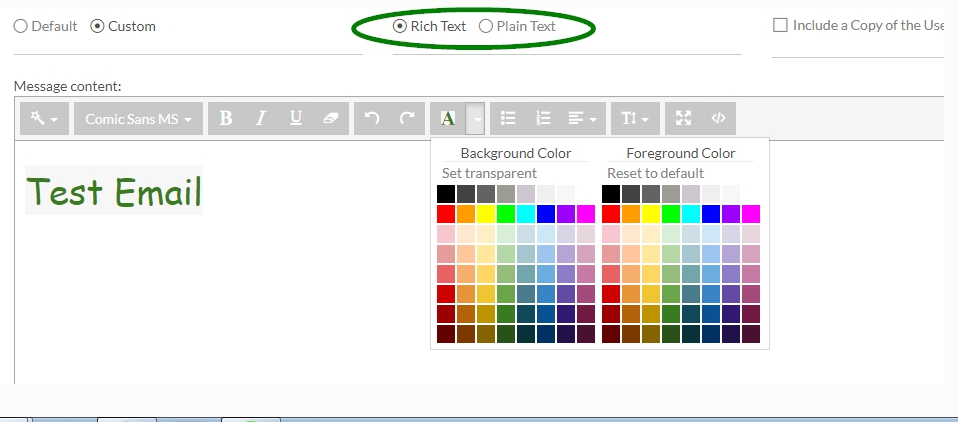The width and height of the screenshot is (958, 422).
Task: Redo the last edit
Action: tap(407, 118)
